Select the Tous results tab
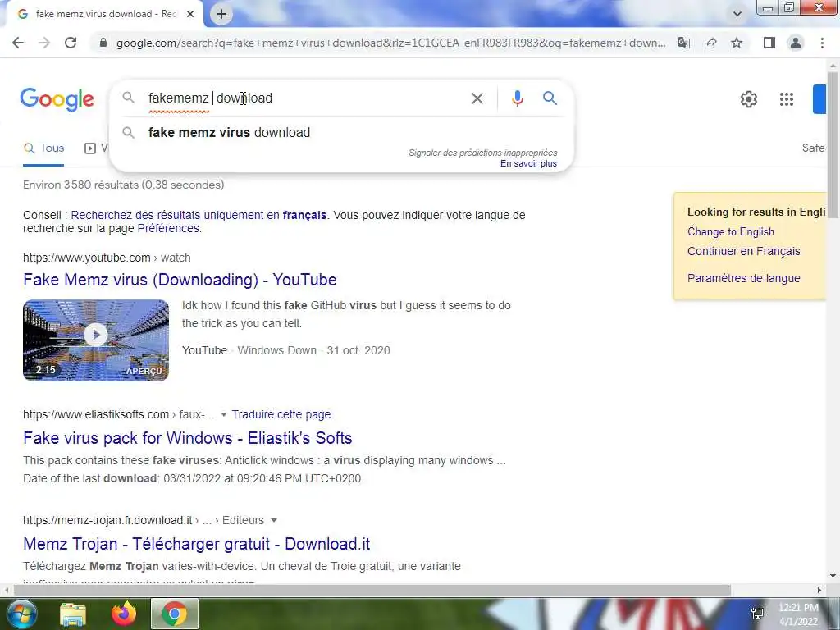The width and height of the screenshot is (840, 630). click(x=44, y=148)
